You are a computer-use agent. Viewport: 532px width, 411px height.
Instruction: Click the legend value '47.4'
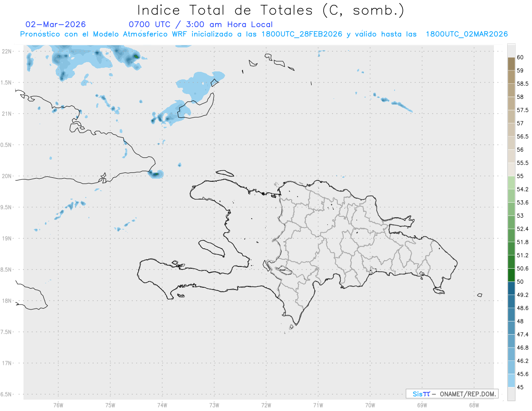tap(523, 334)
